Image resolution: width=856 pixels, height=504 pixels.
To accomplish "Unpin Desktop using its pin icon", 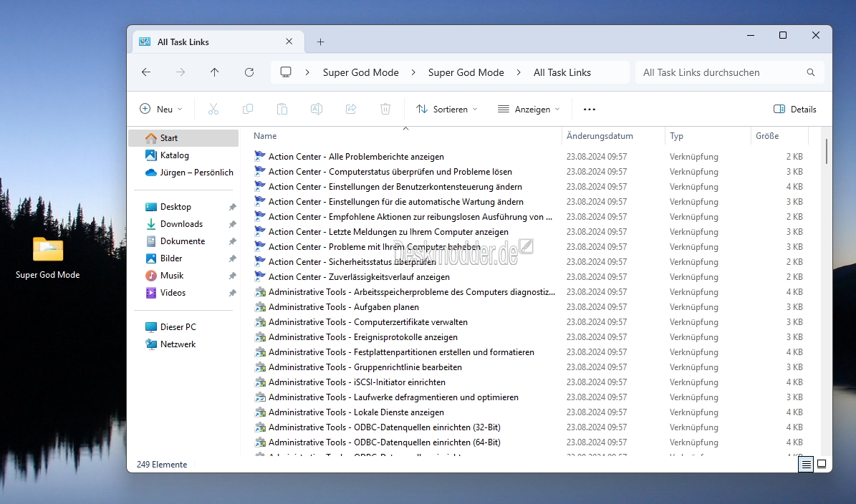I will [233, 207].
